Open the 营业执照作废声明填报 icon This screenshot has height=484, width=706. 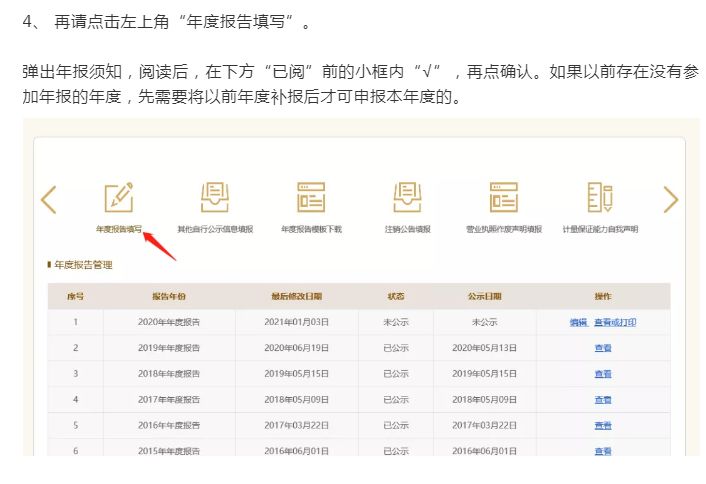pyautogui.click(x=504, y=197)
